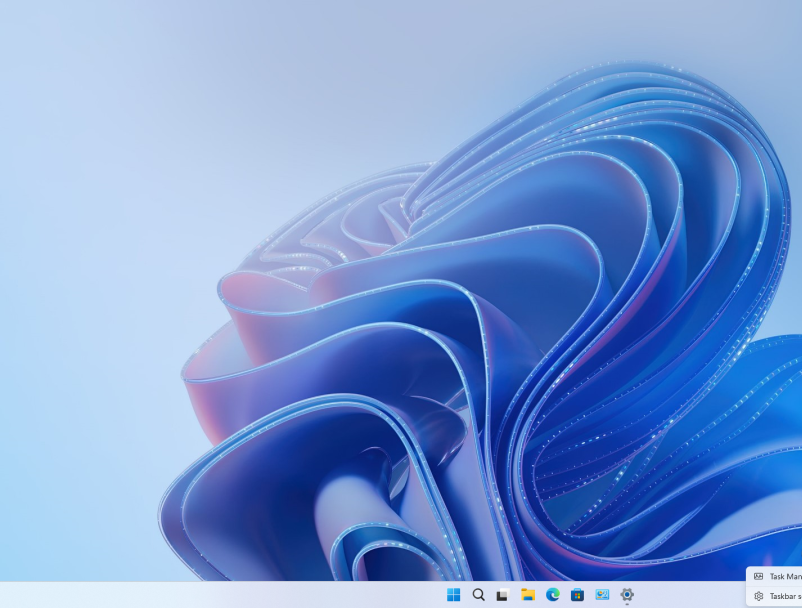This screenshot has height=608, width=802.
Task: Click the Search magnifier icon
Action: tap(478, 595)
